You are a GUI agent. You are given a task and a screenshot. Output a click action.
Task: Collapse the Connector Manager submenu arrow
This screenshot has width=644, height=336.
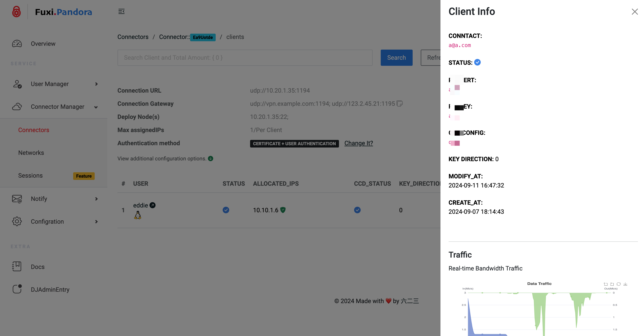[x=96, y=107]
